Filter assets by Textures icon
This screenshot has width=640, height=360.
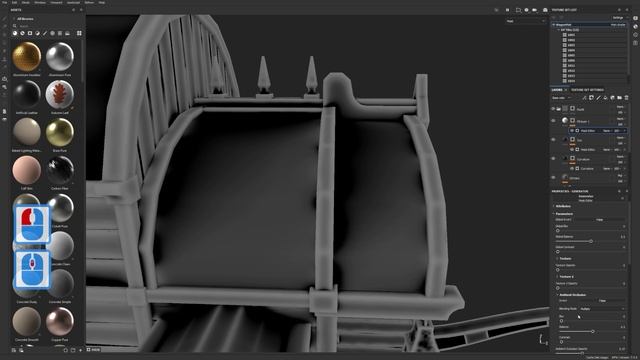coord(60,33)
